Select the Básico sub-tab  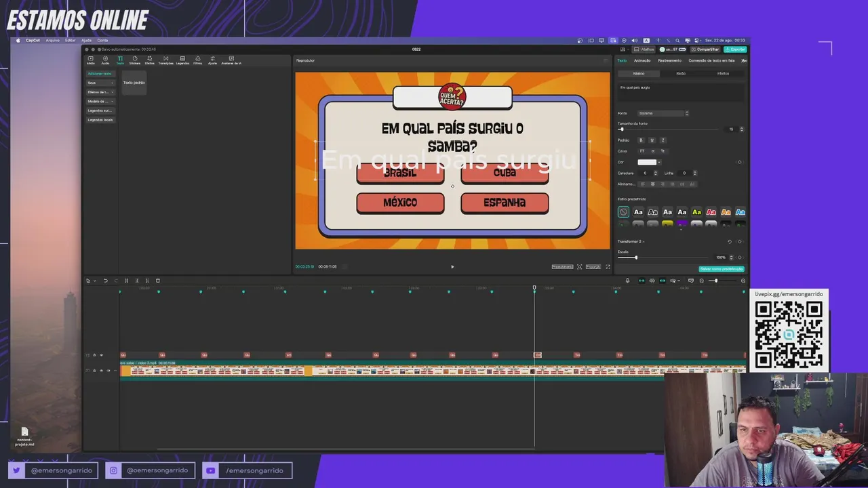coord(639,73)
